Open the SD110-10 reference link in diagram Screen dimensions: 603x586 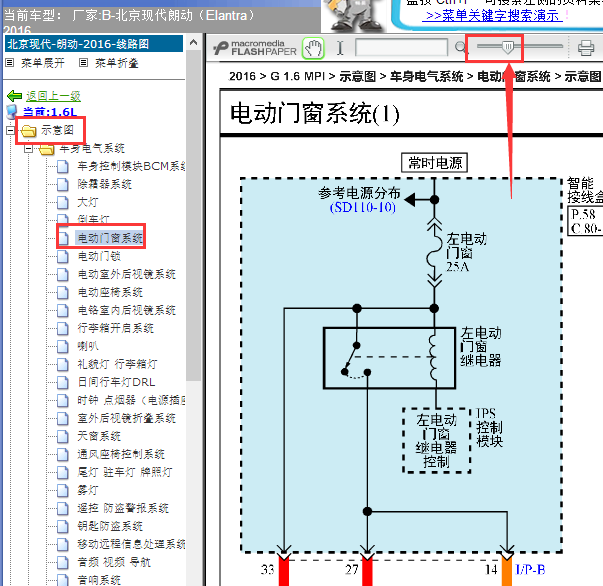click(x=363, y=208)
